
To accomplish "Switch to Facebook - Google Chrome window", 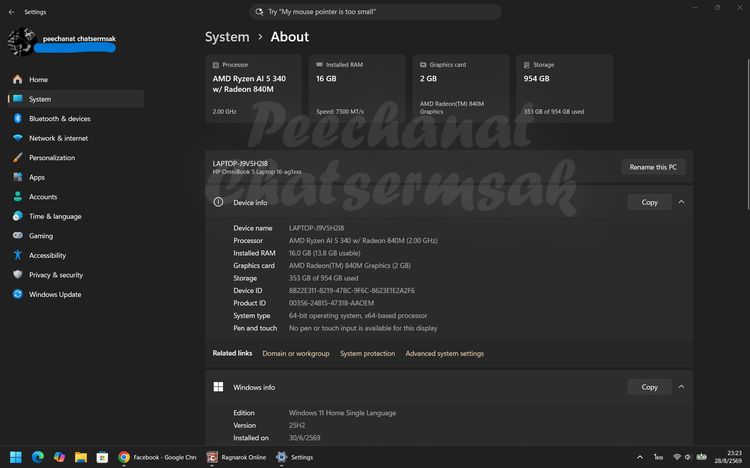I will coord(157,457).
